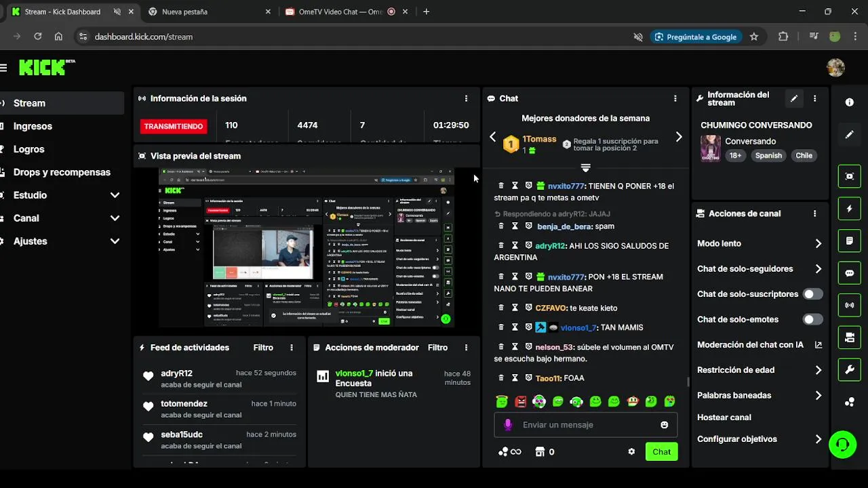Viewport: 868px width, 488px height.
Task: Open the hamburger menu beside KICK logo
Action: click(x=3, y=68)
